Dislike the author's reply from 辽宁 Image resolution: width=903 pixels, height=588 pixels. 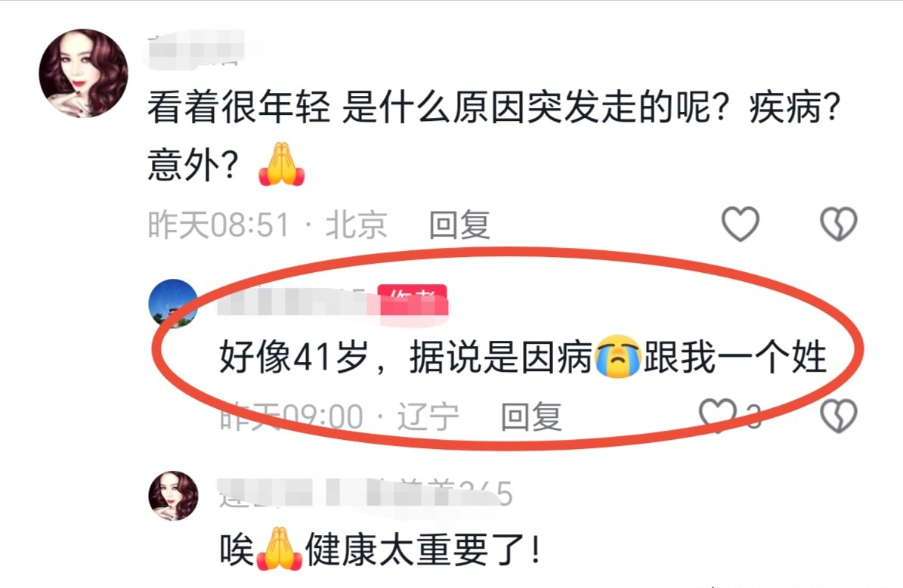click(x=839, y=415)
